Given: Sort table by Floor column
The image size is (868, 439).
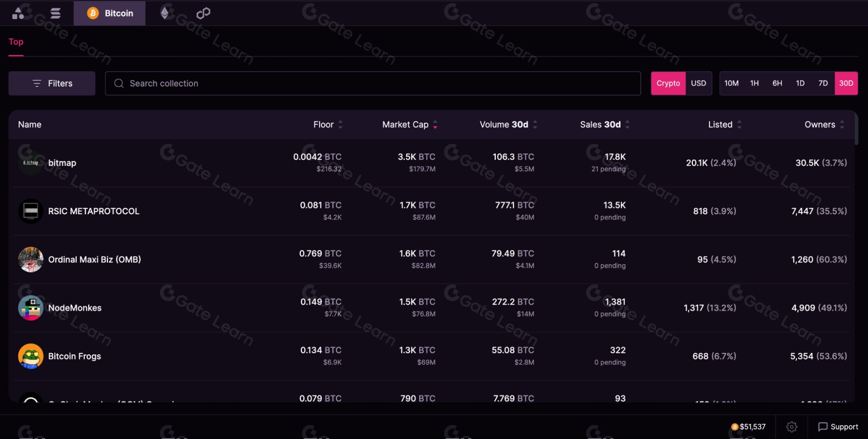Looking at the screenshot, I should [x=328, y=125].
